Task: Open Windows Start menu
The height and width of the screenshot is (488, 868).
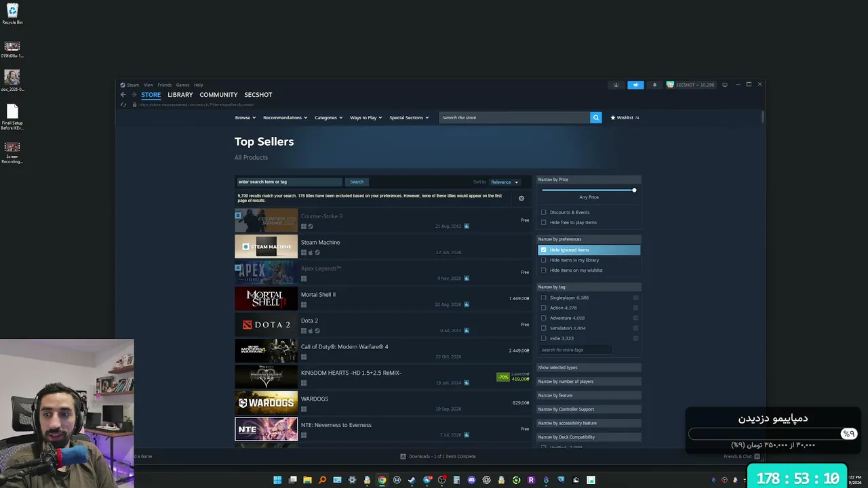Action: pyautogui.click(x=277, y=480)
